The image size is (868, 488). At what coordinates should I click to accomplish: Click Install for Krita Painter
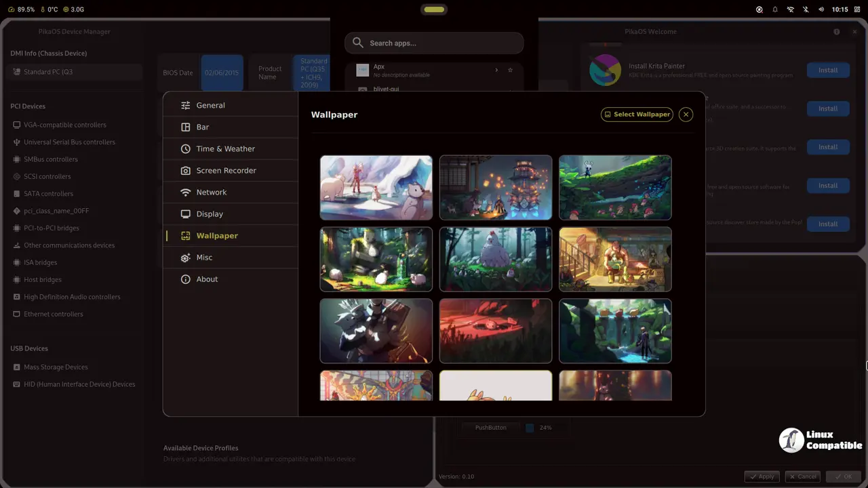(x=827, y=70)
